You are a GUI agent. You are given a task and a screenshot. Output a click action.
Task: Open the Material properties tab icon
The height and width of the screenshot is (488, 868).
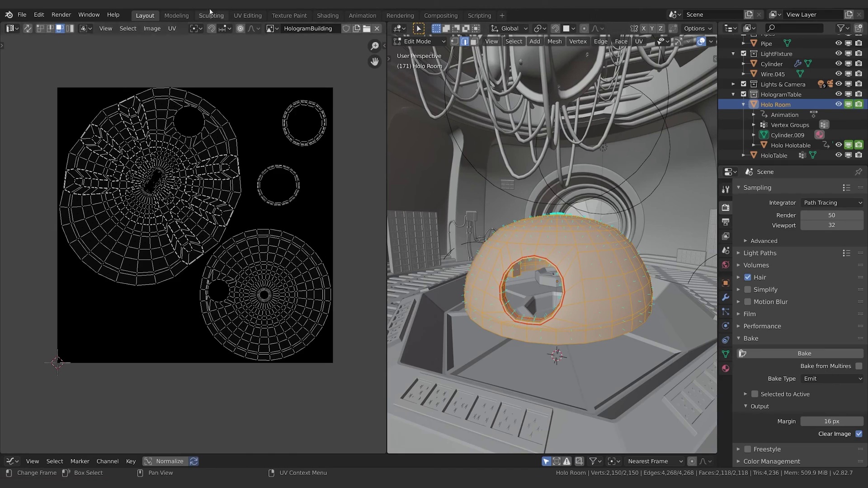pyautogui.click(x=726, y=368)
